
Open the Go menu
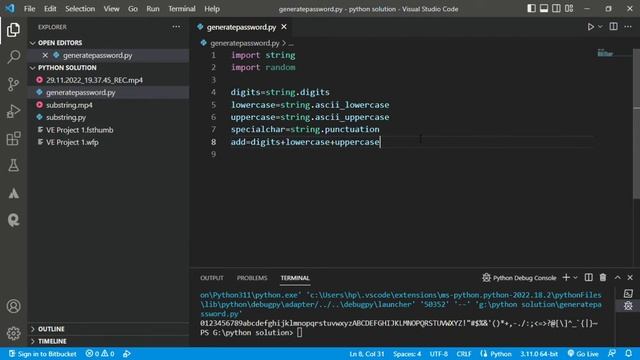(133, 9)
